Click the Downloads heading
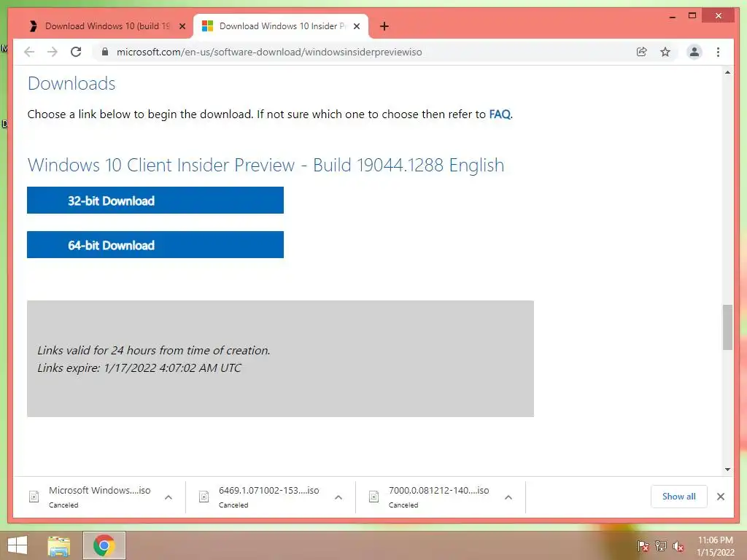 tap(71, 84)
